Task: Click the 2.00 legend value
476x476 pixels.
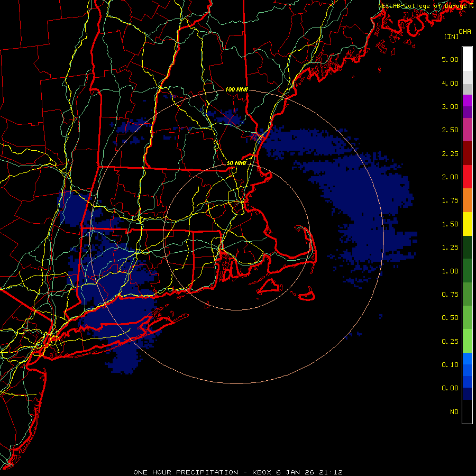Action: (450, 177)
